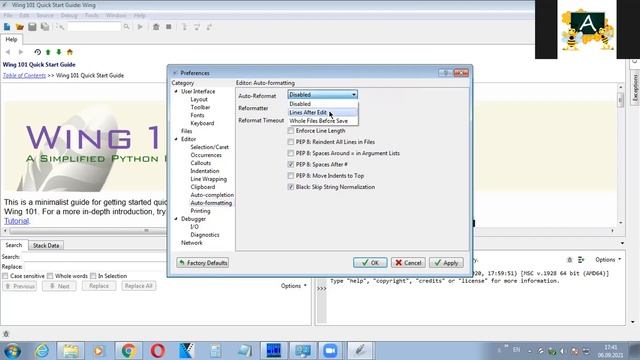Open the Debug menu
The height and width of the screenshot is (360, 640).
click(69, 16)
